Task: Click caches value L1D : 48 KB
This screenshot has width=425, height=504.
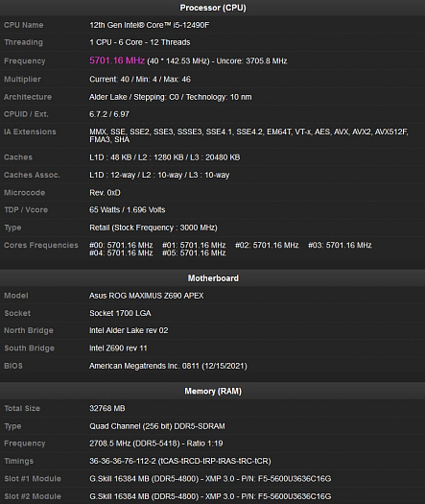Action: pos(164,157)
